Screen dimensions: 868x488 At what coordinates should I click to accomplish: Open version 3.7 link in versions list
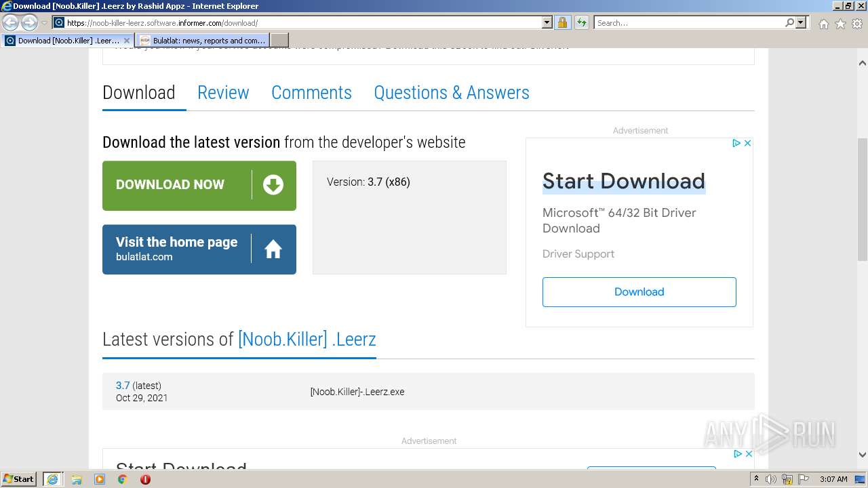point(123,385)
